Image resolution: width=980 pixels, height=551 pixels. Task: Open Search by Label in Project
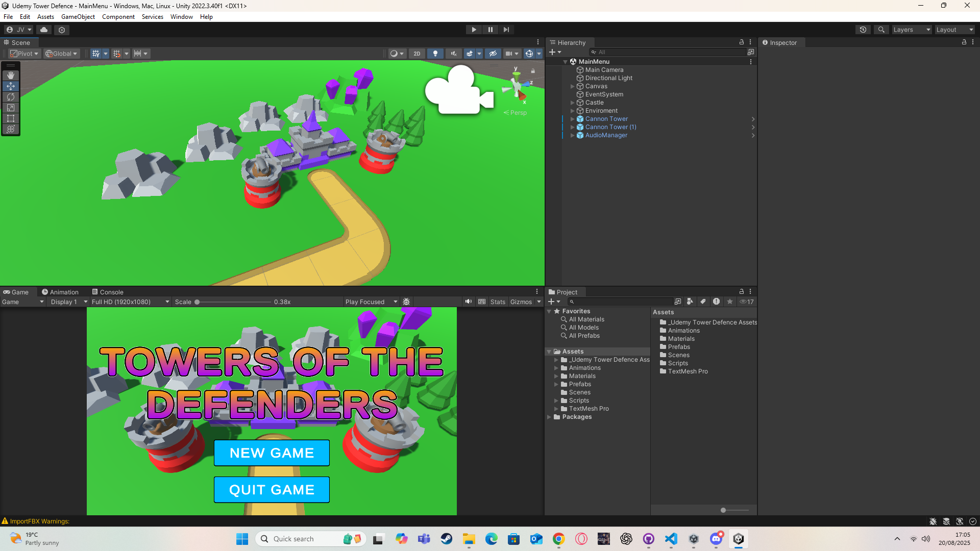pos(703,302)
